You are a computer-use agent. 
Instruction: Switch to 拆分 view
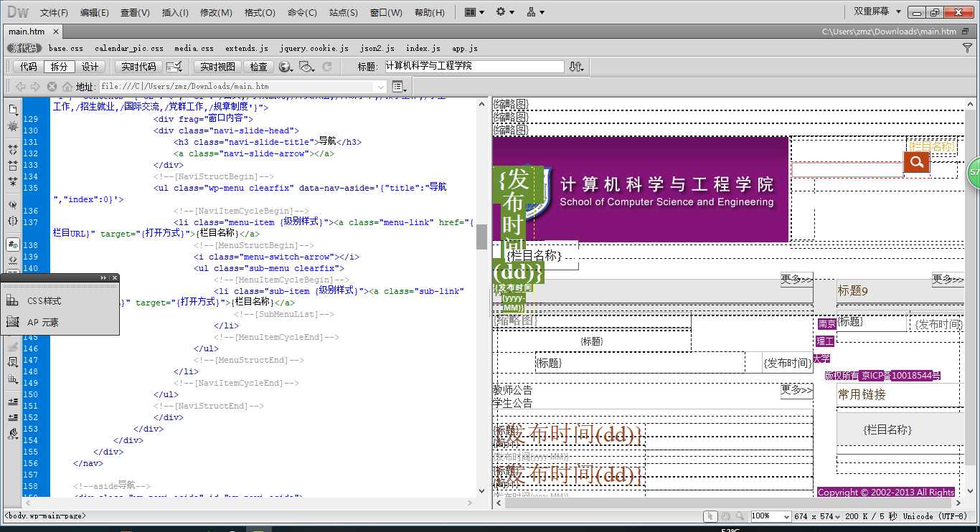pos(59,67)
